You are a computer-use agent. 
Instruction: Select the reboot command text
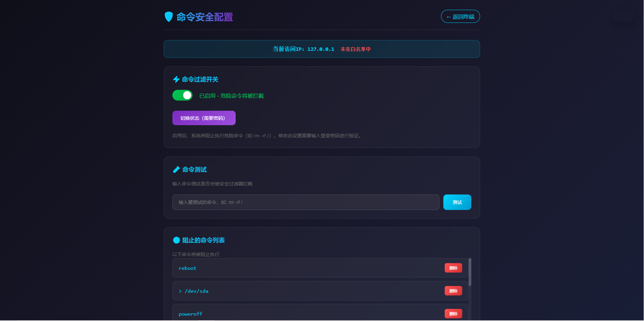click(x=188, y=268)
